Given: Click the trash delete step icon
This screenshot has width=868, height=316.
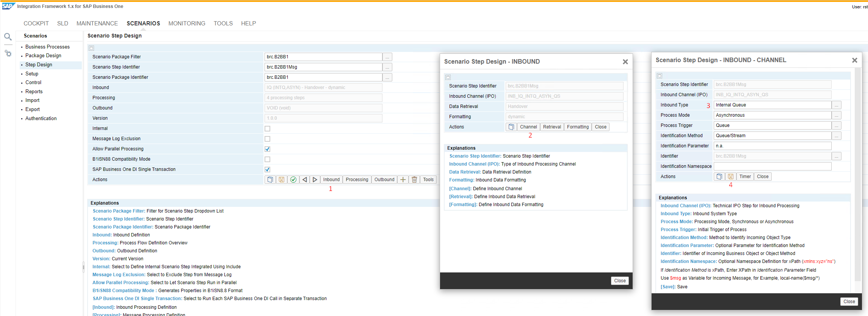Looking at the screenshot, I should click(x=414, y=180).
